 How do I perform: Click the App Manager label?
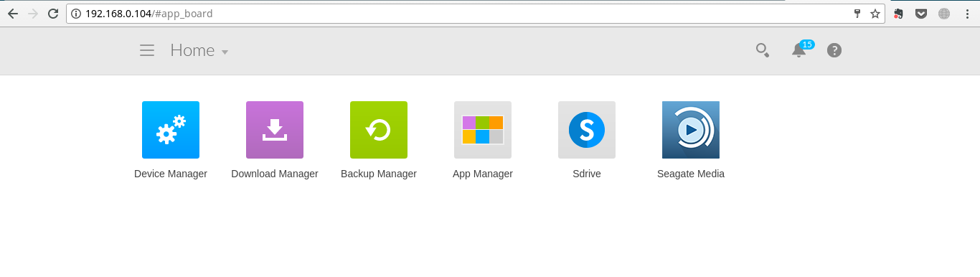[483, 174]
